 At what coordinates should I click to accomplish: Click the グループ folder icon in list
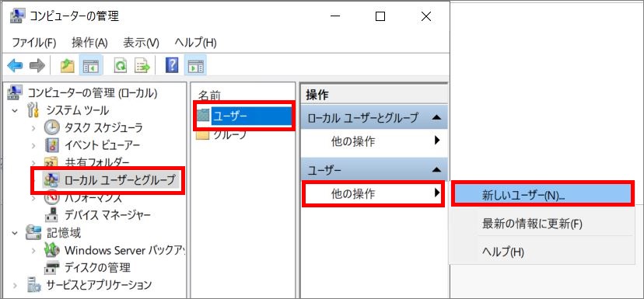203,135
